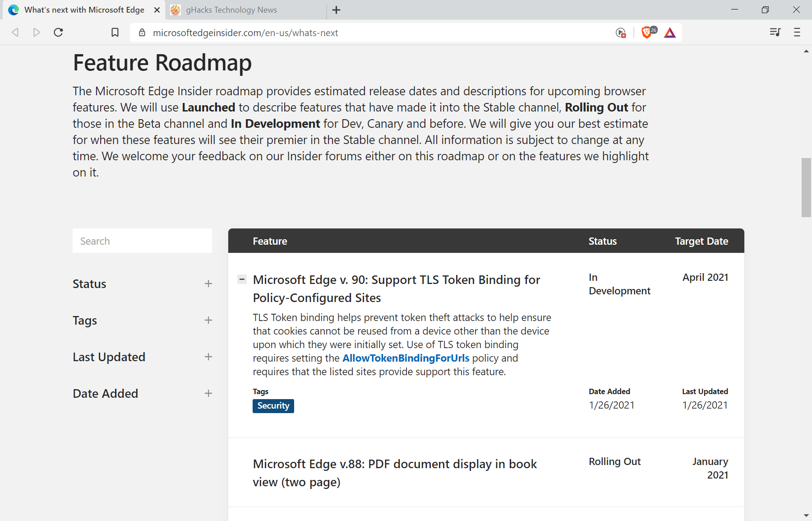Expand the Status filter section
Image resolution: width=812 pixels, height=521 pixels.
pyautogui.click(x=208, y=284)
